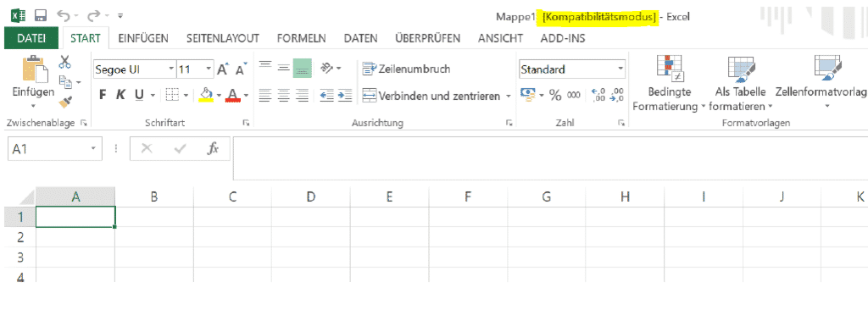Screen dimensions: 868x321
Task: Click the Cut scissors icon
Action: click(x=65, y=62)
